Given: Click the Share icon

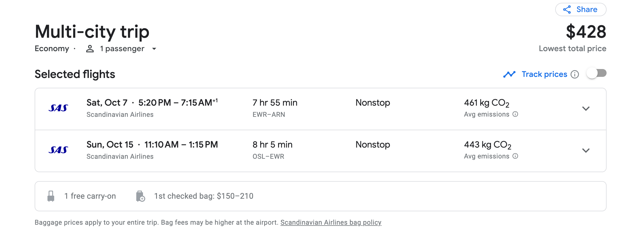Looking at the screenshot, I should [x=567, y=10].
